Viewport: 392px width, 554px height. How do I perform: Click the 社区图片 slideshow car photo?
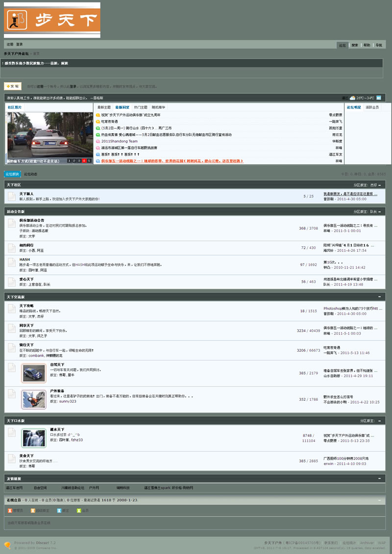pos(49,135)
